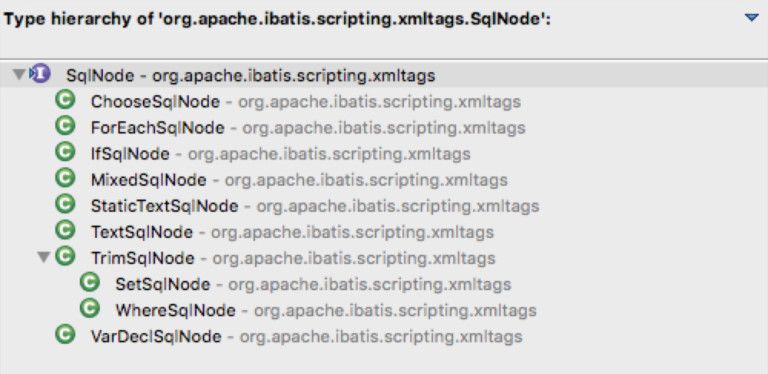Image resolution: width=768 pixels, height=374 pixels.
Task: Open the type hierarchy view menu dropdown
Action: coord(751,18)
